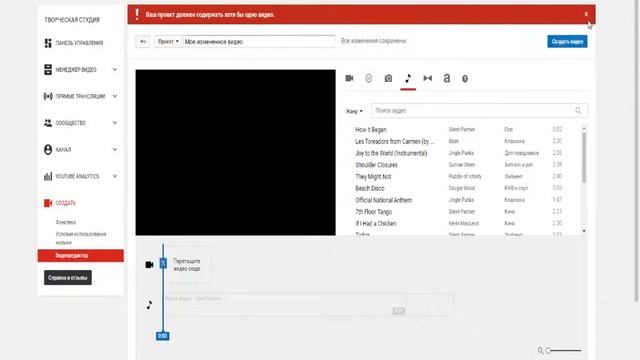
Task: Open the transitions bowtie tab
Action: 427,78
